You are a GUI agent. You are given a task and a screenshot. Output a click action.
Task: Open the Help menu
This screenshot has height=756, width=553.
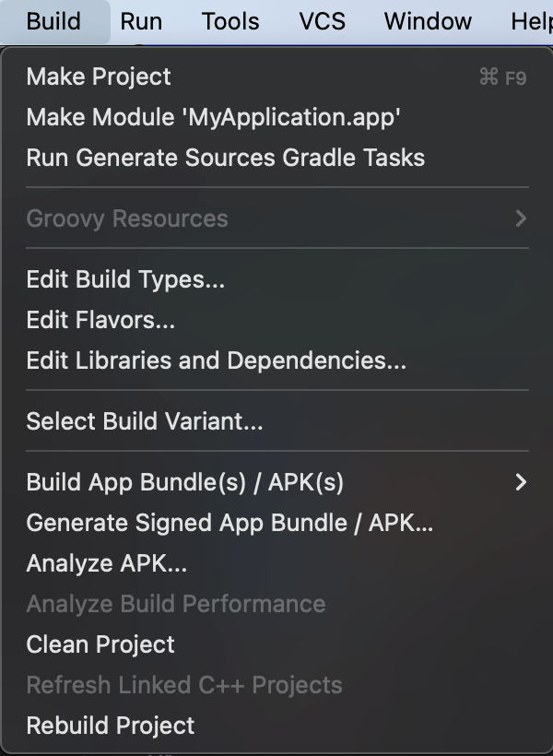[531, 22]
